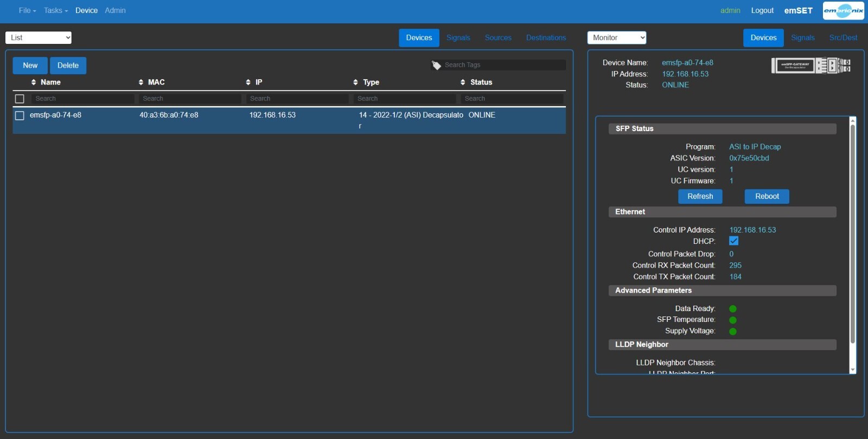This screenshot has width=868, height=439.
Task: Toggle the select-all header checkbox
Action: [x=20, y=99]
